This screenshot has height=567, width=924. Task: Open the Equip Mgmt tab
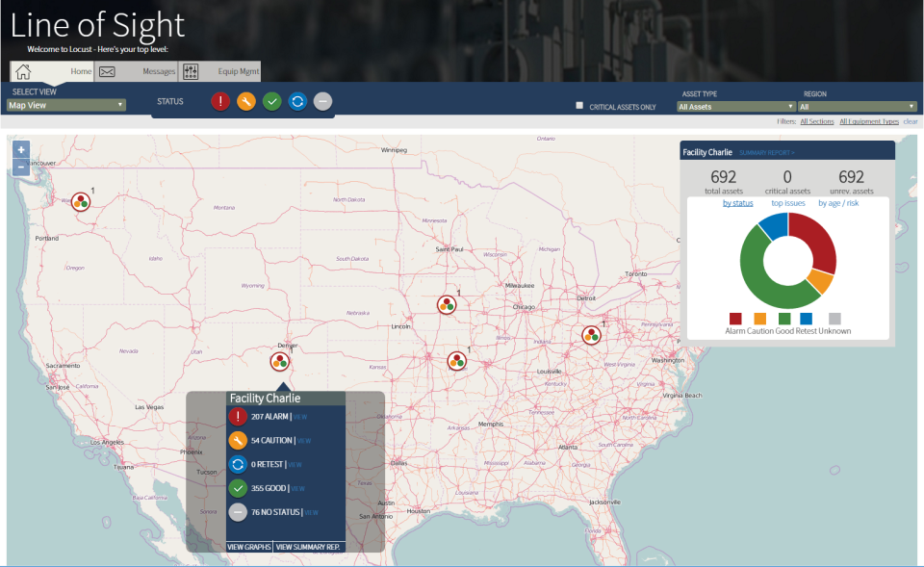coord(219,71)
